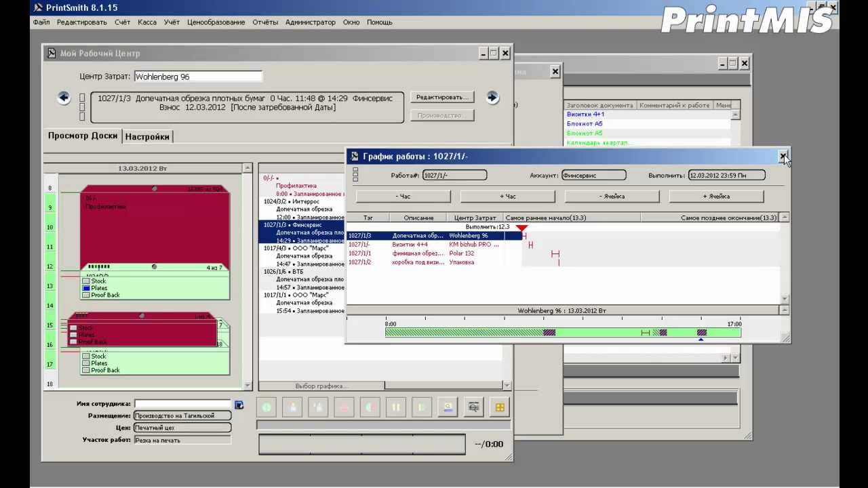Click the yellow grid icon in bottom toolbar
The image size is (868, 488).
click(500, 407)
